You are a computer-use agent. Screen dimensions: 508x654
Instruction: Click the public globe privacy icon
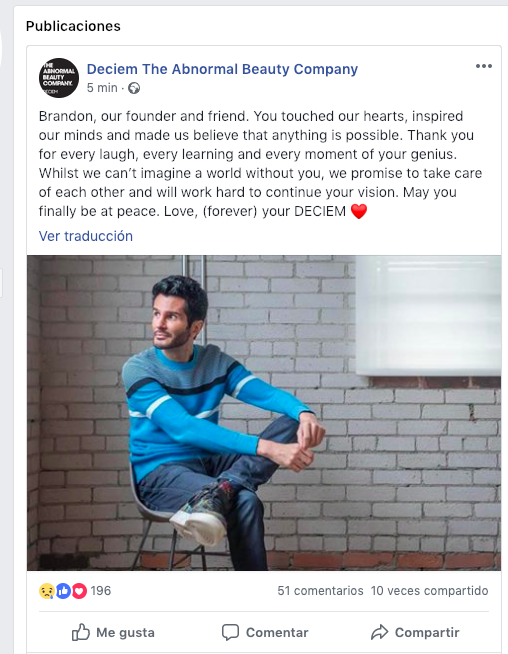click(134, 88)
